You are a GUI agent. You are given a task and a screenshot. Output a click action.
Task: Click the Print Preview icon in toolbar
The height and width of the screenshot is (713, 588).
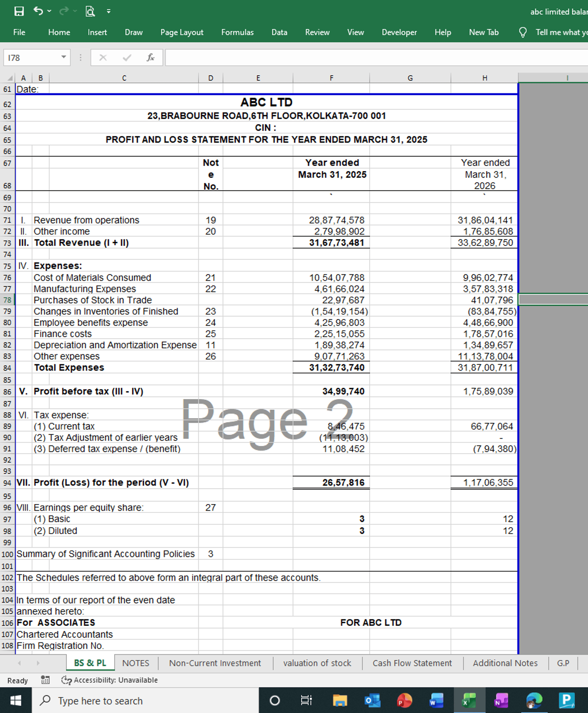[x=90, y=11]
